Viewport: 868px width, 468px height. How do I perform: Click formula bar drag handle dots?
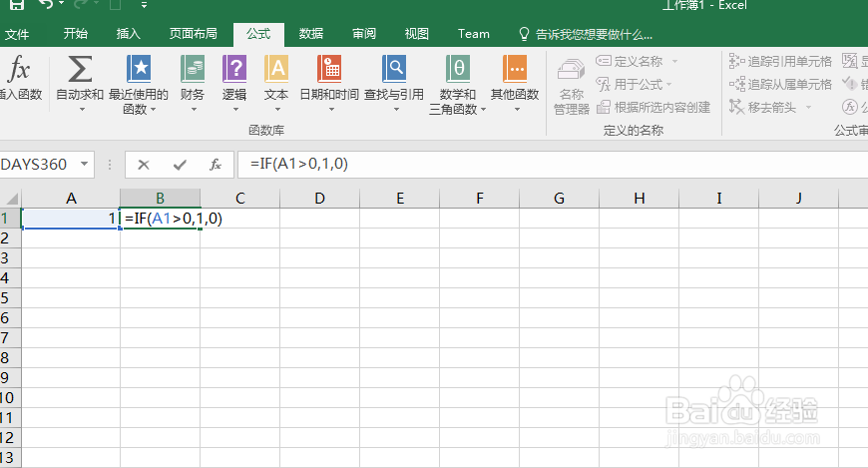110,165
